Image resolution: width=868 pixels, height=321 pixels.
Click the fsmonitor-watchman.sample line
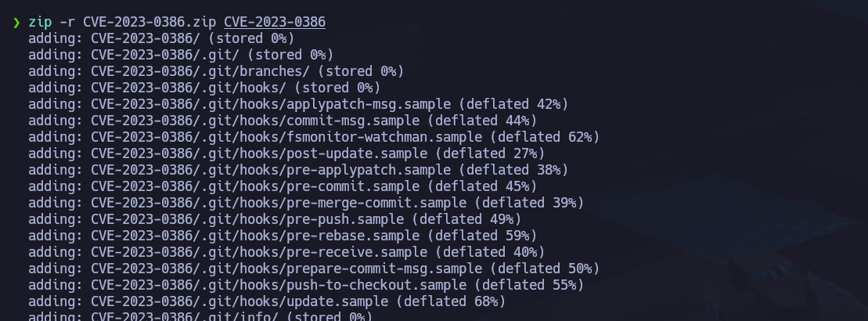[x=313, y=137]
